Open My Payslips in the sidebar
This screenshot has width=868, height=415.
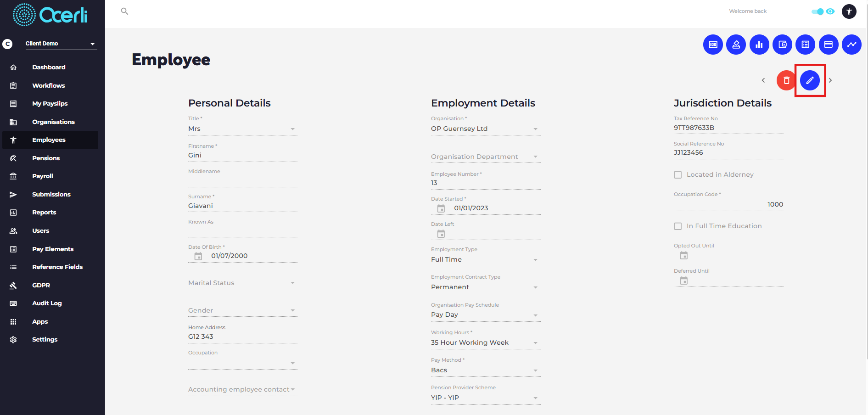50,104
